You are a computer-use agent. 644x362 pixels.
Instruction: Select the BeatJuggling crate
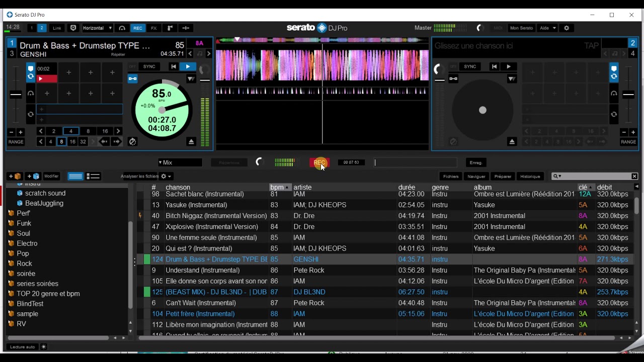[x=44, y=203]
